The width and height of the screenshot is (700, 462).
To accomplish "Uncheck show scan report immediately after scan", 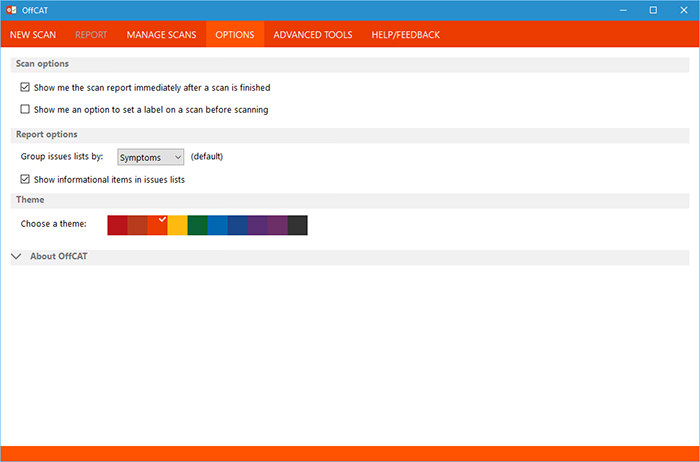I will click(25, 87).
